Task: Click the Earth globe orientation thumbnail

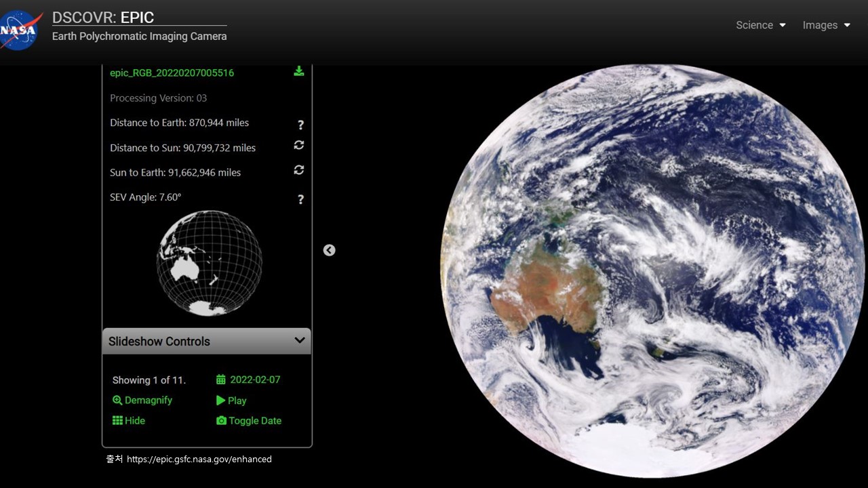Action: pyautogui.click(x=209, y=263)
